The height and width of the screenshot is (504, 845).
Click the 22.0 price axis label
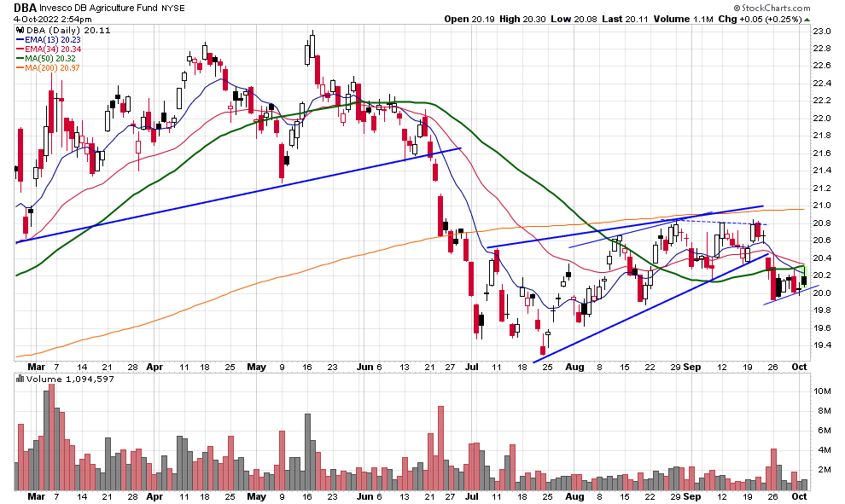pos(822,119)
